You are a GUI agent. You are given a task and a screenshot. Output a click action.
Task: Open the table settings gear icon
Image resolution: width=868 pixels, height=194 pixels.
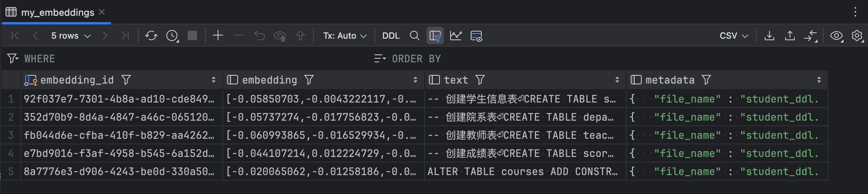tap(857, 36)
